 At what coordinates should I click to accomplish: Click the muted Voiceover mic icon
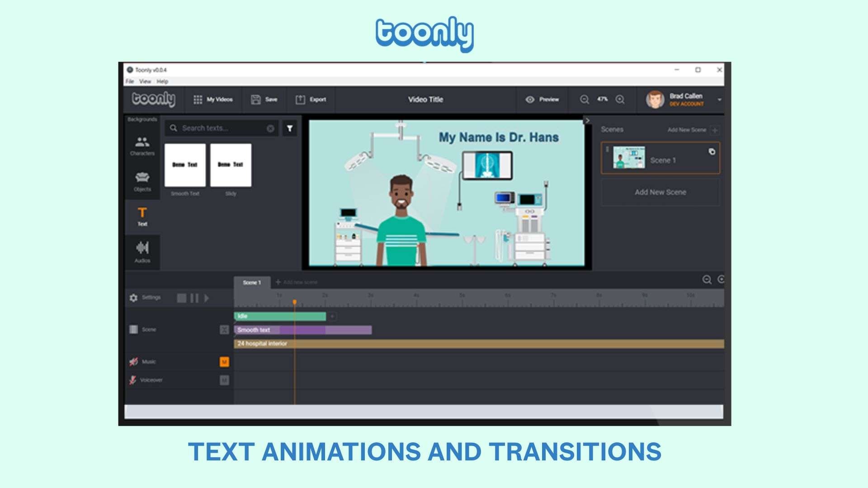coord(132,380)
